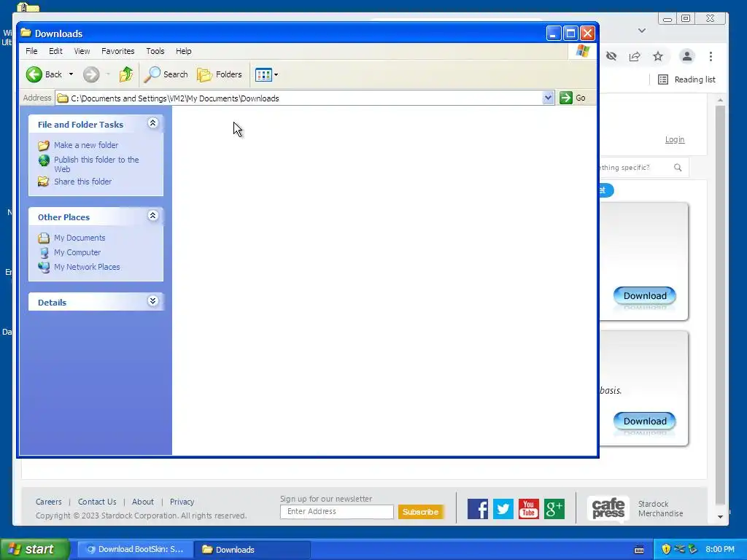Open the Twitter icon in footer
The image size is (747, 560).
pyautogui.click(x=503, y=509)
